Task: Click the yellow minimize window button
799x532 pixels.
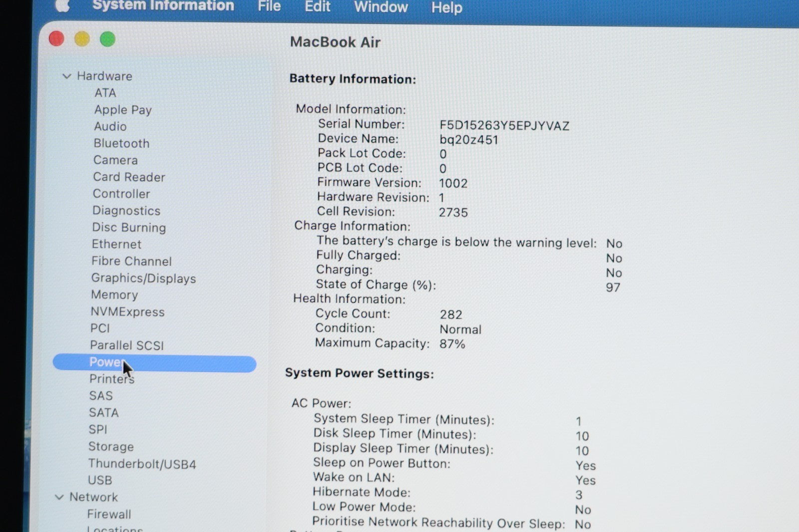Action: [x=82, y=39]
